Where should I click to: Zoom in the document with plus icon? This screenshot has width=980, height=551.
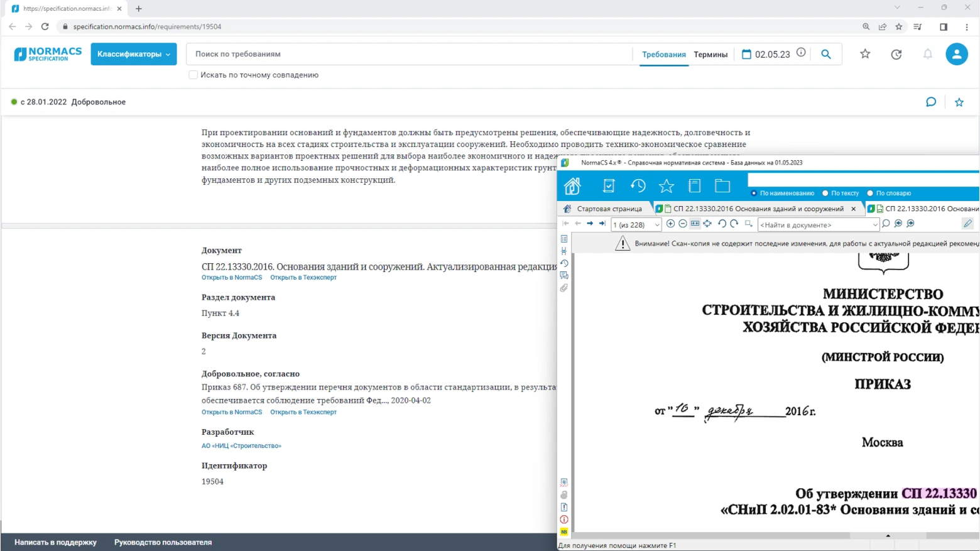(x=670, y=224)
